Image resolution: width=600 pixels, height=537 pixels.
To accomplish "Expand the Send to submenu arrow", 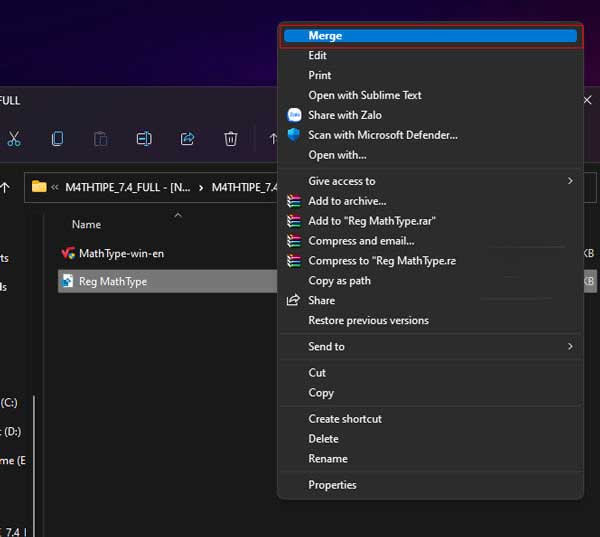I will pos(570,346).
